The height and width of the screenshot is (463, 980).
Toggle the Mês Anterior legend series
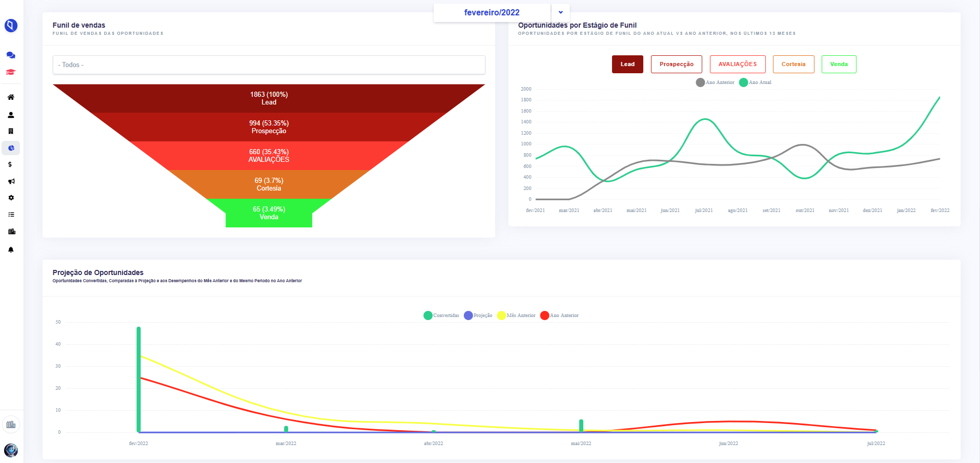(x=516, y=315)
